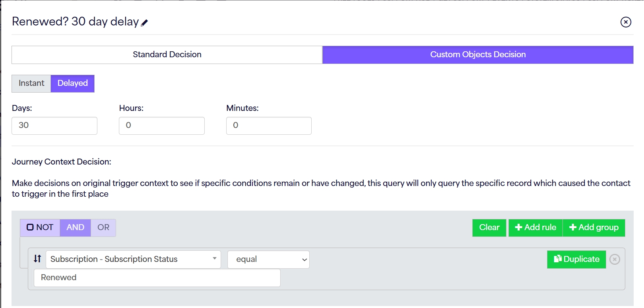Click the sort arrows drag handle icon
644x308 pixels.
click(37, 259)
